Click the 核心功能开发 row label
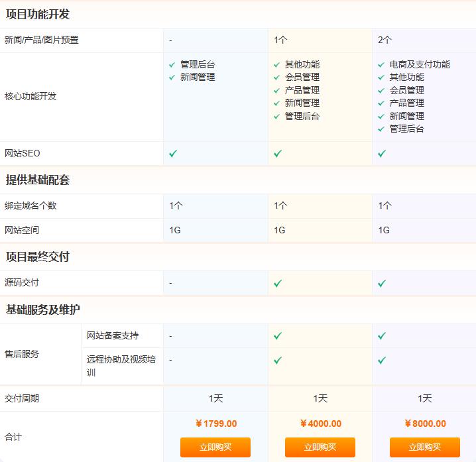Screen dimensions: 476x462 pos(30,97)
